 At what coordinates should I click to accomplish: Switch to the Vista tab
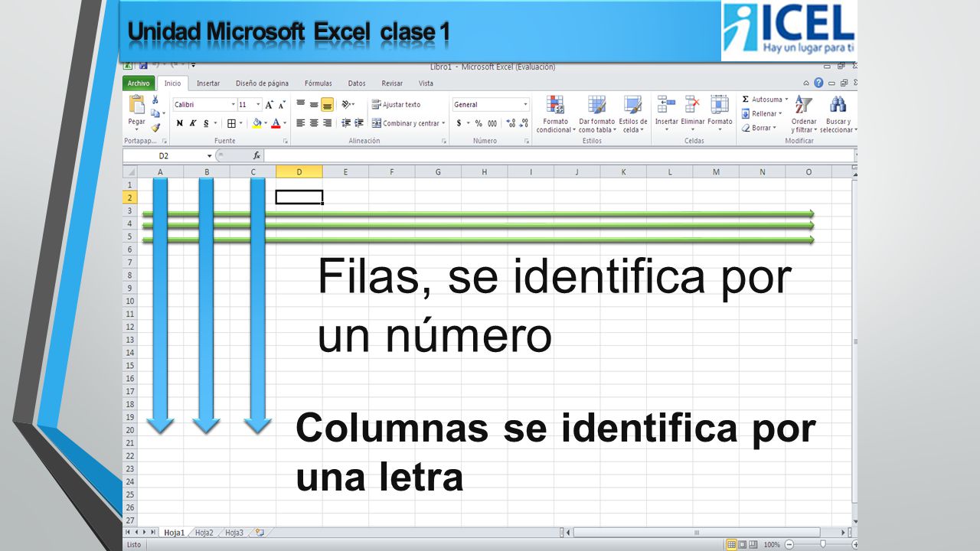pos(426,83)
